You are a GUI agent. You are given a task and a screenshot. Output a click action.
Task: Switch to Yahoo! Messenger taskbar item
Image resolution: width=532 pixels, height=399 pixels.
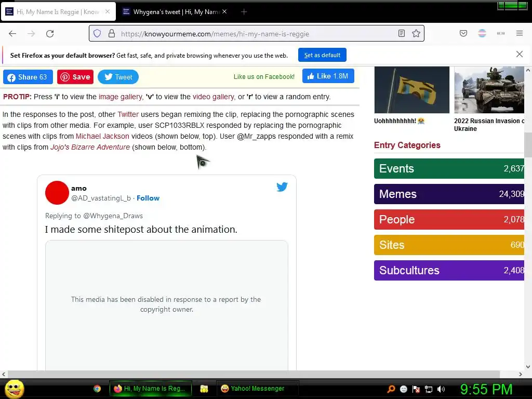[x=257, y=389]
